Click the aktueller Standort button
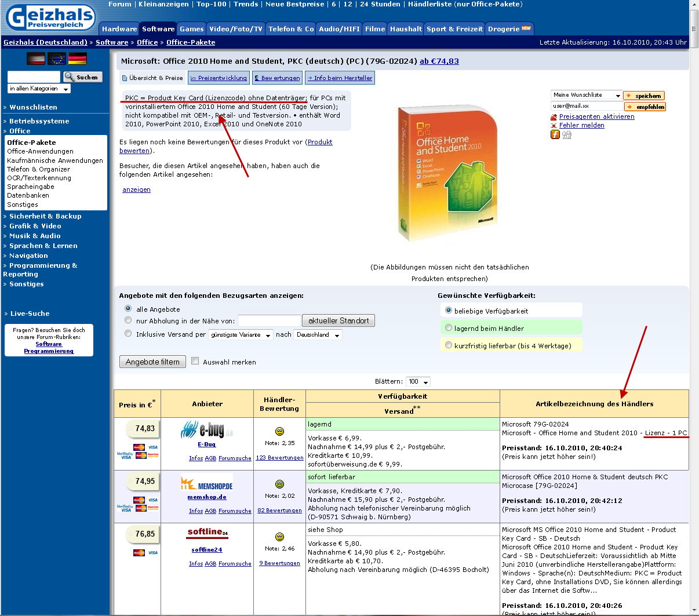699x616 pixels. pyautogui.click(x=338, y=320)
